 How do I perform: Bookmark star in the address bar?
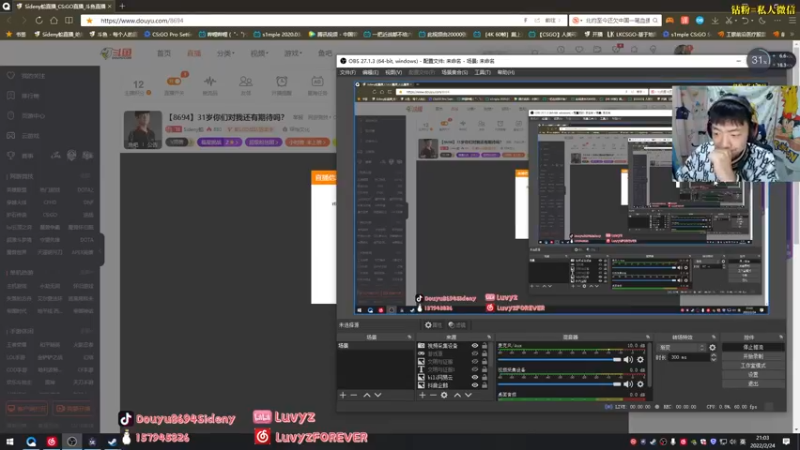coord(90,20)
